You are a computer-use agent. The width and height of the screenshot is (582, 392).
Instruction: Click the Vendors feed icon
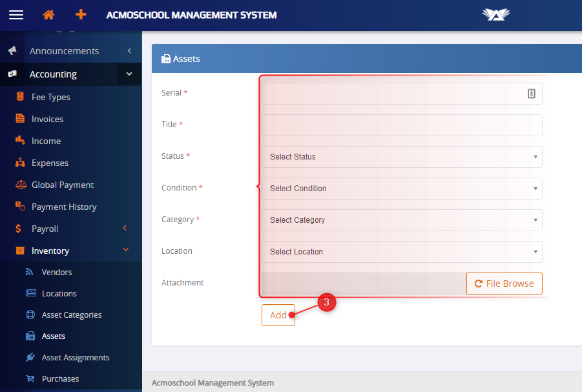pos(30,272)
